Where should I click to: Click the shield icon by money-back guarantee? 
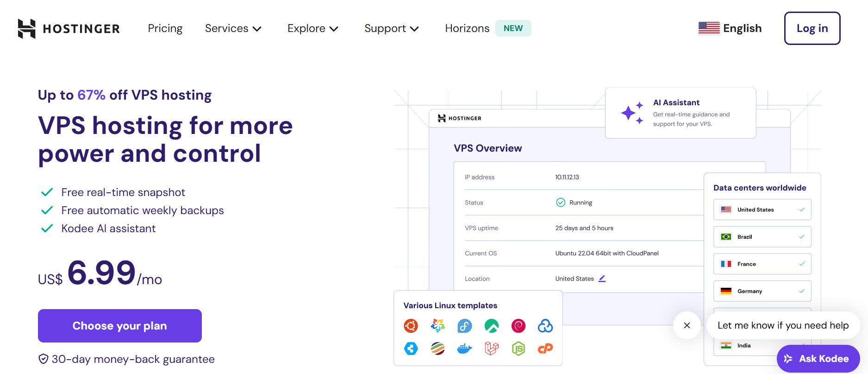point(43,359)
